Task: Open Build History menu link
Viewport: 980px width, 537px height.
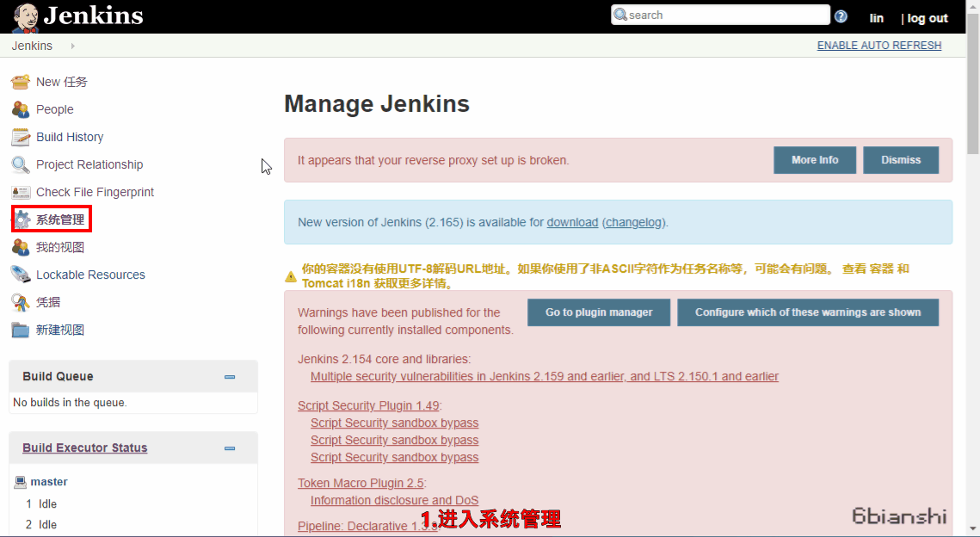Action: pos(70,137)
